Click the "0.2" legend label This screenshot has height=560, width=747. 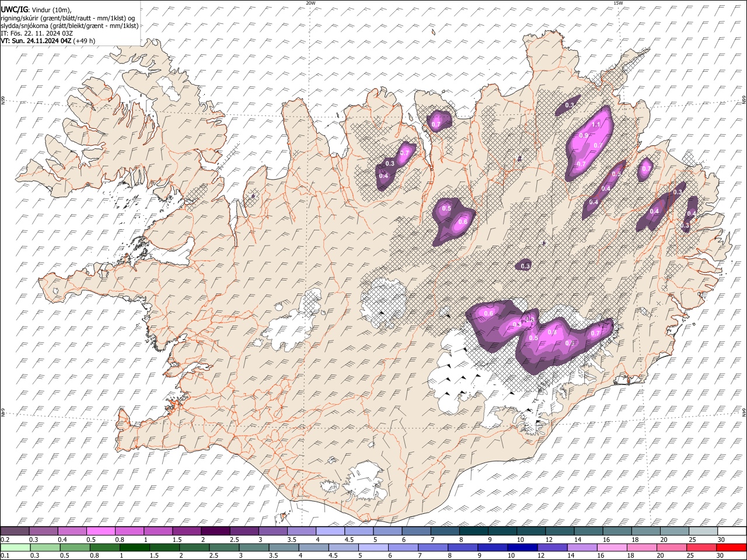coord(4,539)
